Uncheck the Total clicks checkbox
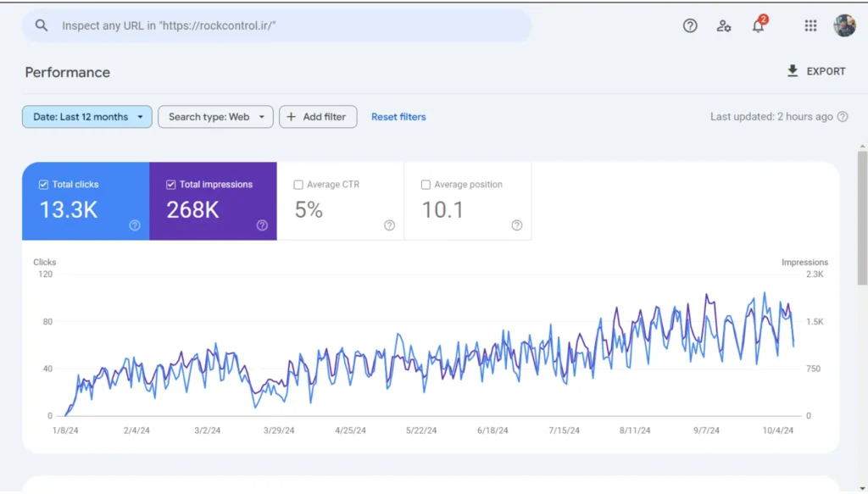Image resolution: width=868 pixels, height=494 pixels. 43,185
